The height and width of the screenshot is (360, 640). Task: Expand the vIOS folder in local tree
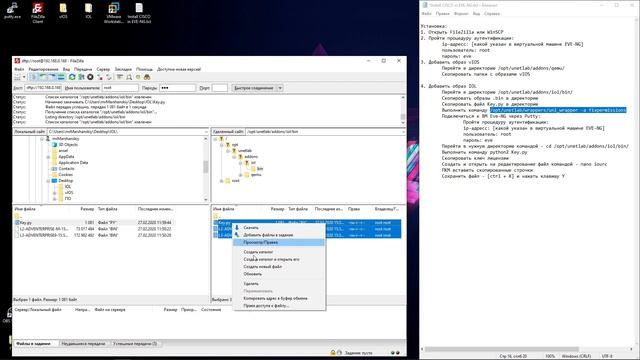tap(55, 193)
